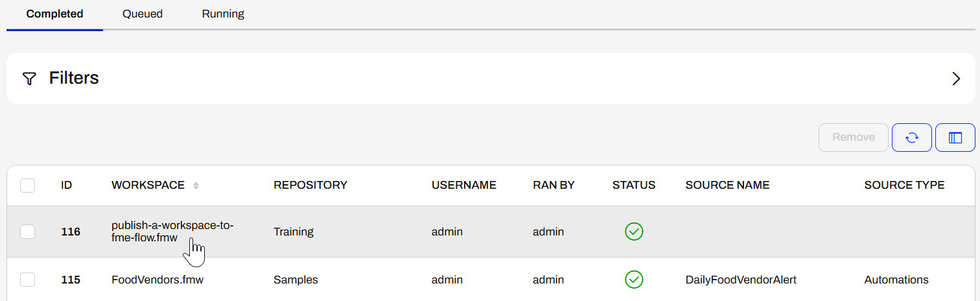Click the refresh jobs icon button
This screenshot has height=301, width=980.
(911, 138)
